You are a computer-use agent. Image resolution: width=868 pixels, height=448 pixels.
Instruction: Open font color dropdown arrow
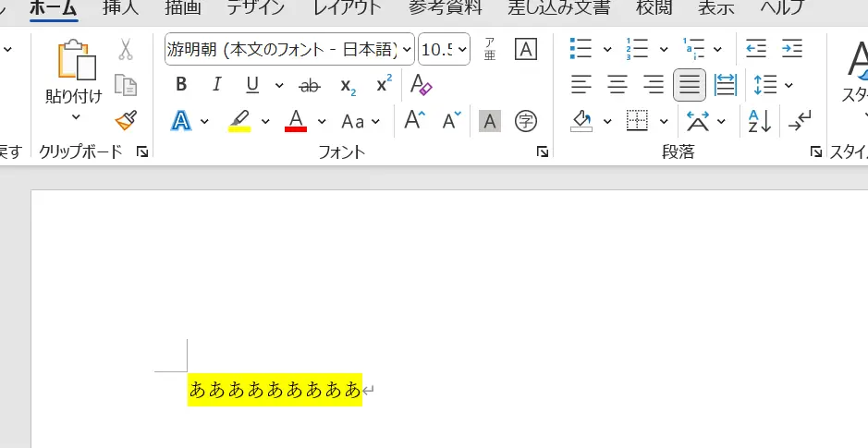322,121
